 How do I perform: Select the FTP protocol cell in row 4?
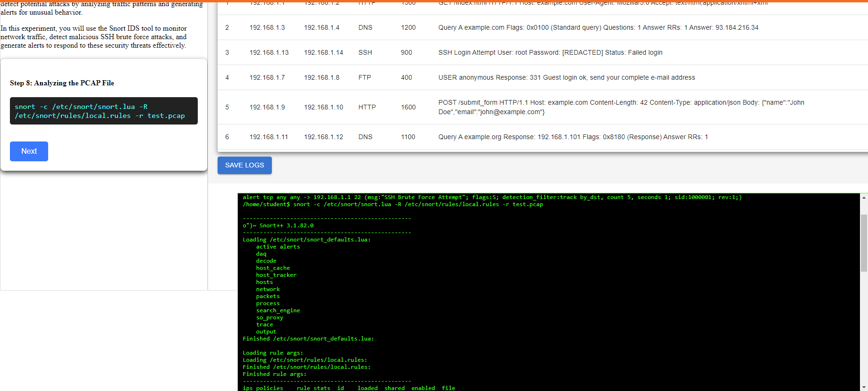coord(364,77)
